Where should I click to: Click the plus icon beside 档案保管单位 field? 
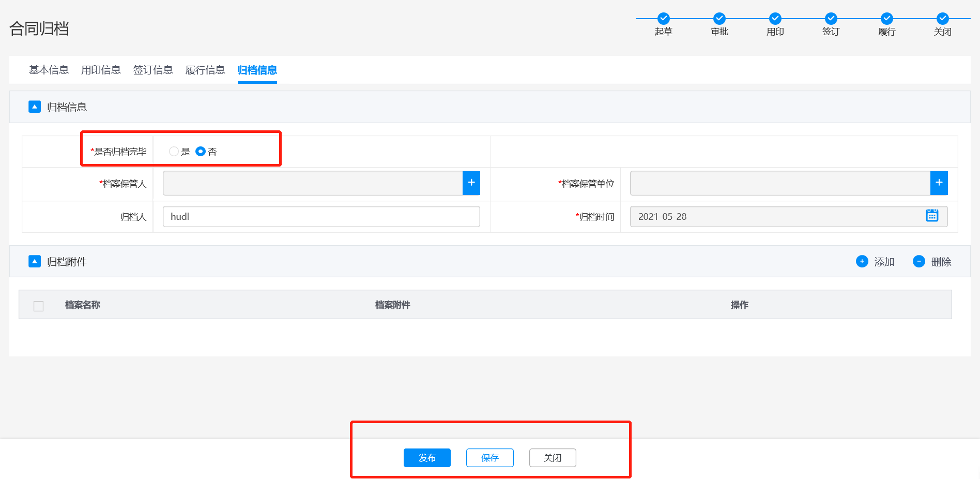coord(939,183)
